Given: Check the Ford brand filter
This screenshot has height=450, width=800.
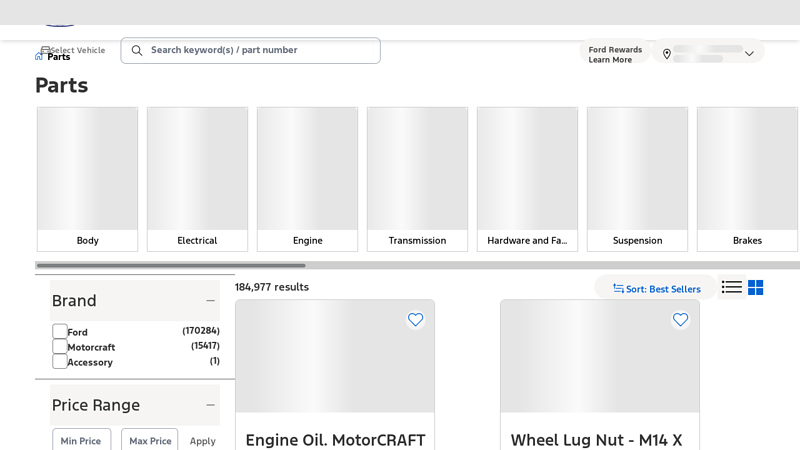Looking at the screenshot, I should pyautogui.click(x=60, y=331).
